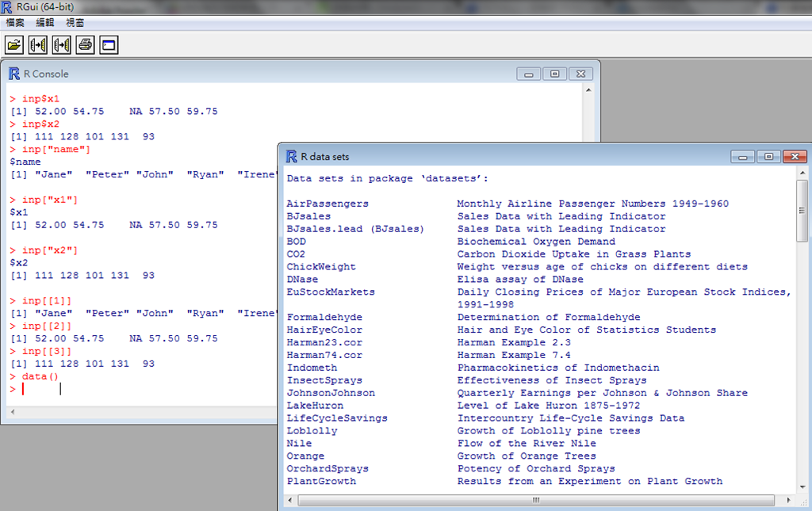Click the R logo of R Console window

14,74
